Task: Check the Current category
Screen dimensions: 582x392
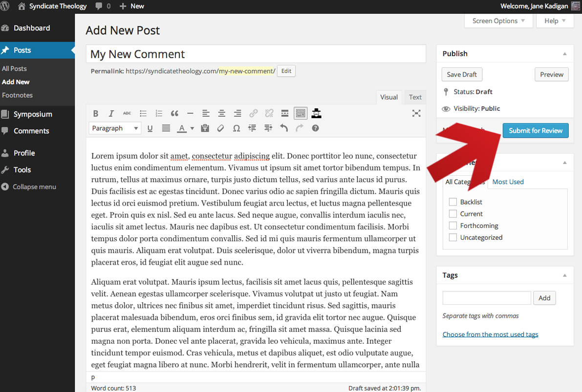Action: 453,214
